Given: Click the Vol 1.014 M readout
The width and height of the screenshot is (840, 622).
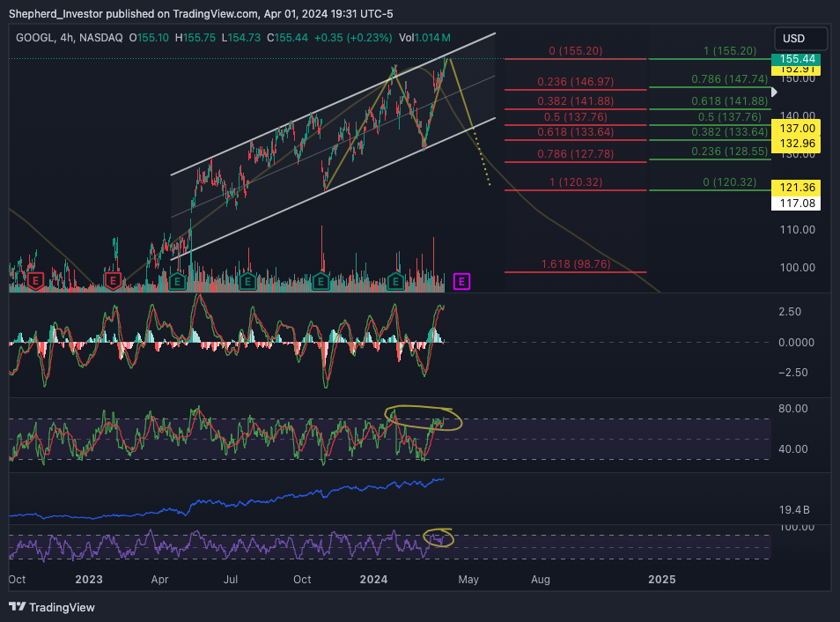Looking at the screenshot, I should click(x=424, y=38).
